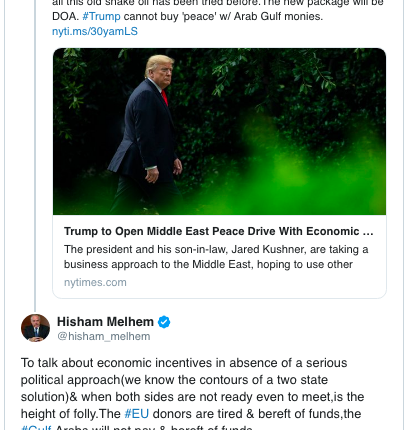This screenshot has width=409, height=430.
Task: Click the Hisham Melhem display name
Action: point(105,322)
